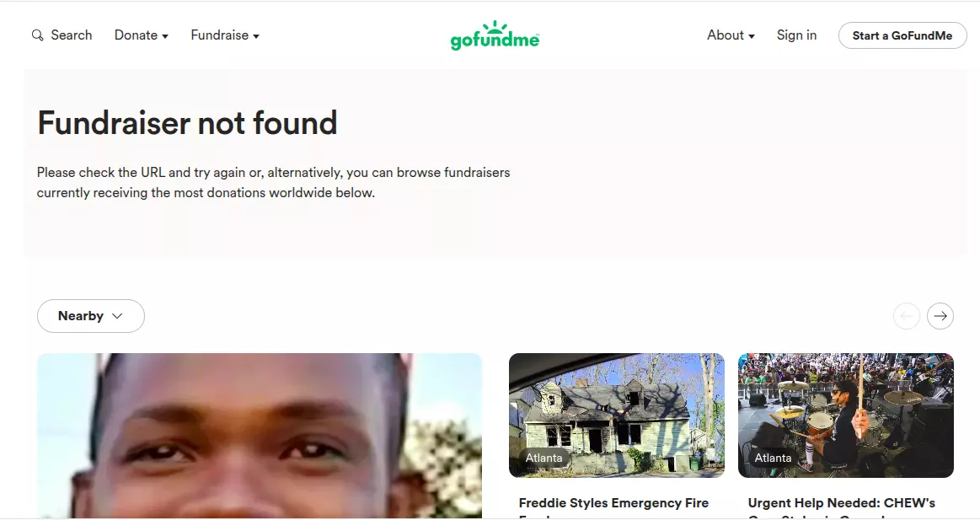
Task: Click the drummer concert fundraiser thumbnail
Action: point(846,415)
